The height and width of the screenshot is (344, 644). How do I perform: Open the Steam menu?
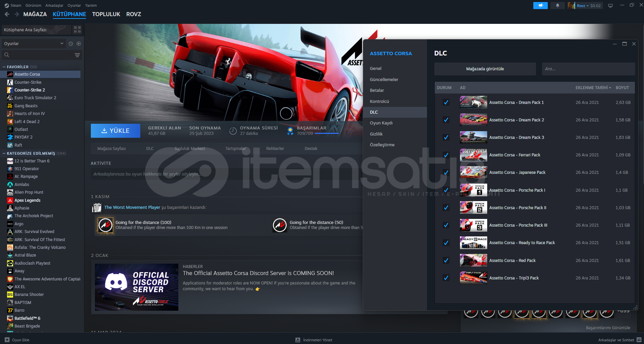pos(16,5)
